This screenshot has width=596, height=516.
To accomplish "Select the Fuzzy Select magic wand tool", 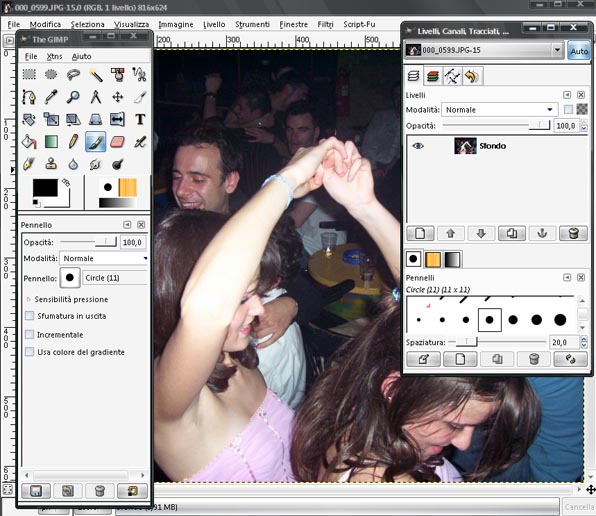I will pyautogui.click(x=95, y=74).
